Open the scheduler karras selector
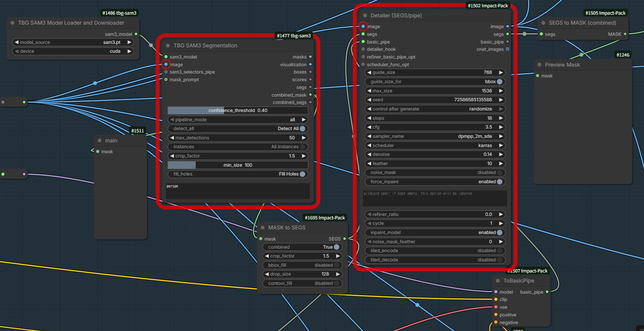The image size is (644, 331). [x=435, y=145]
